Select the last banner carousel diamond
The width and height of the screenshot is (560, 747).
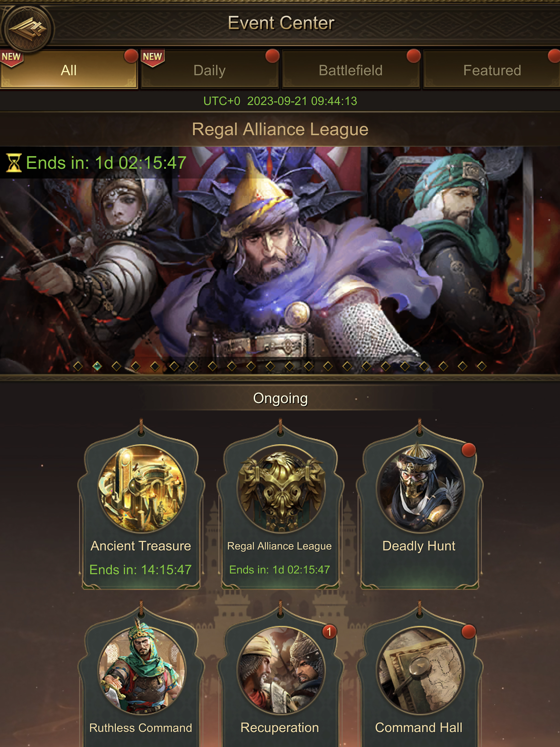click(x=482, y=366)
